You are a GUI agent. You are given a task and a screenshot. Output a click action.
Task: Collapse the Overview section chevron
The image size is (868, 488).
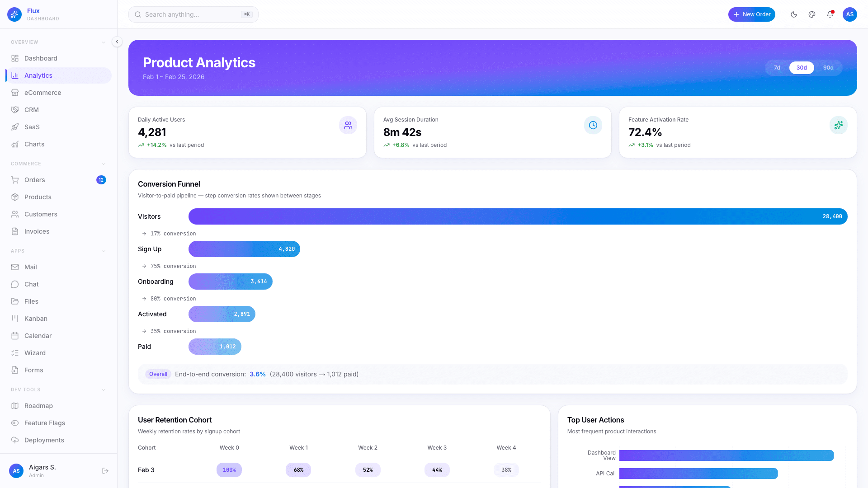click(x=104, y=42)
